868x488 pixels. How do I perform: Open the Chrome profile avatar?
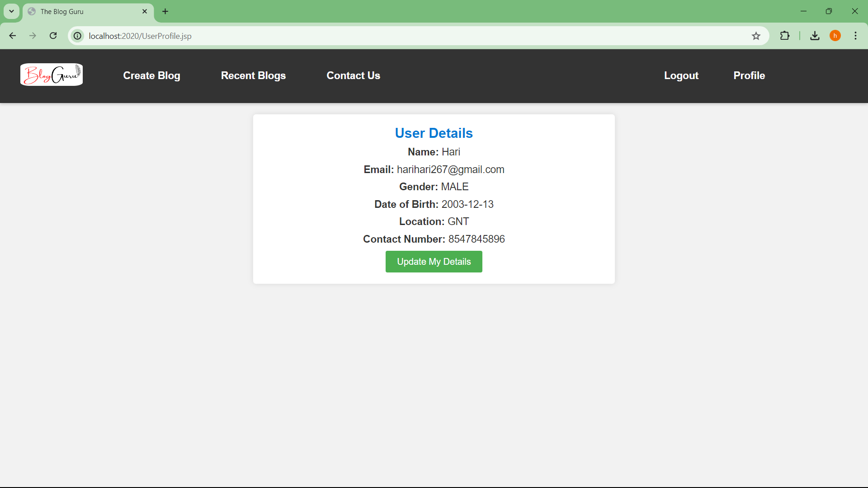point(835,36)
